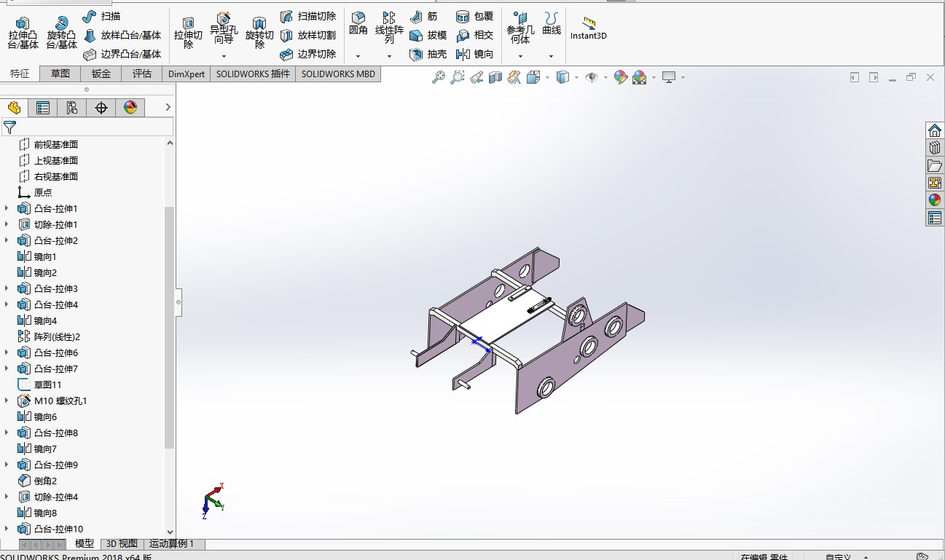Open the ConfigurationManager tab
Screen dimensions: 945x560
71,108
